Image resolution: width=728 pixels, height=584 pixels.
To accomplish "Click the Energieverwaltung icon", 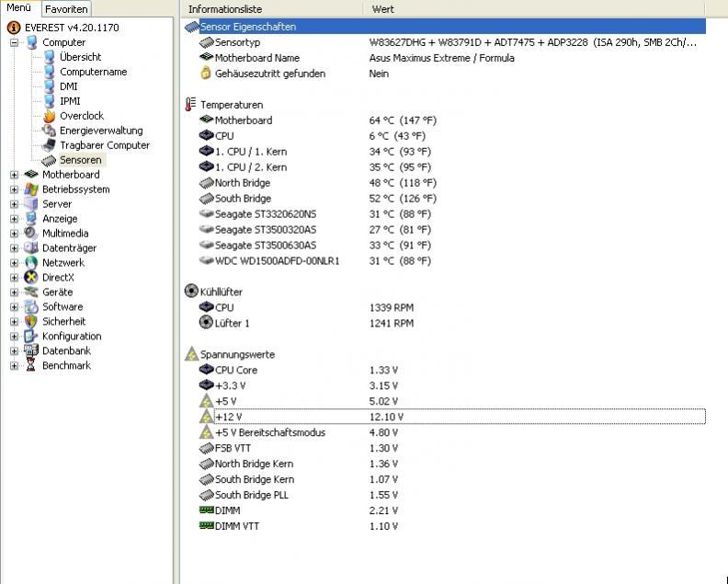I will point(50,131).
